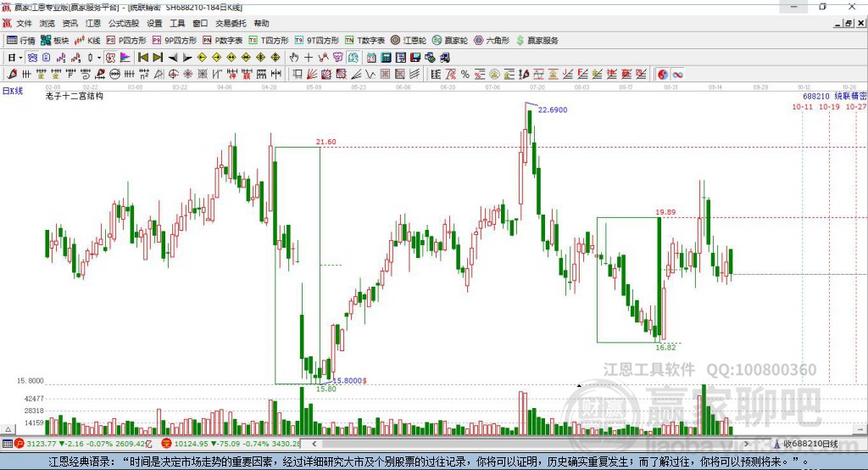Open the 行情 quotes view
Viewport: 868px width, 470px height.
pos(21,41)
